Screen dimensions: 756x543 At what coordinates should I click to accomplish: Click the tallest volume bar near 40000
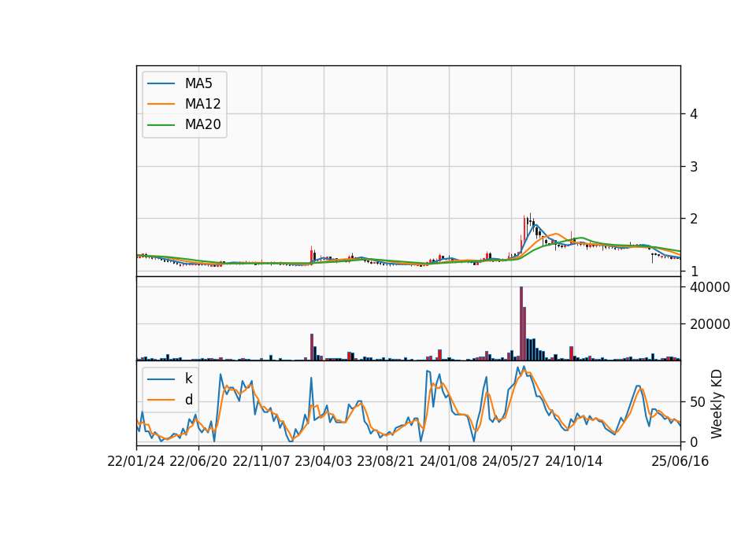[x=521, y=323]
